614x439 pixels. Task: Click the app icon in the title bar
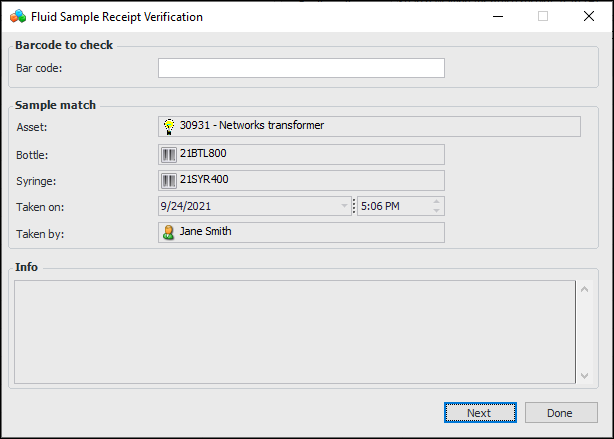[17, 16]
